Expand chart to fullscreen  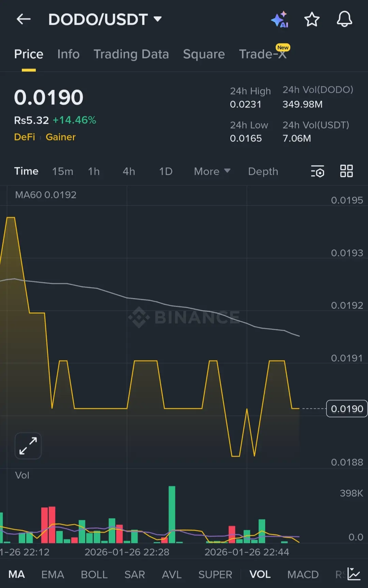(28, 446)
